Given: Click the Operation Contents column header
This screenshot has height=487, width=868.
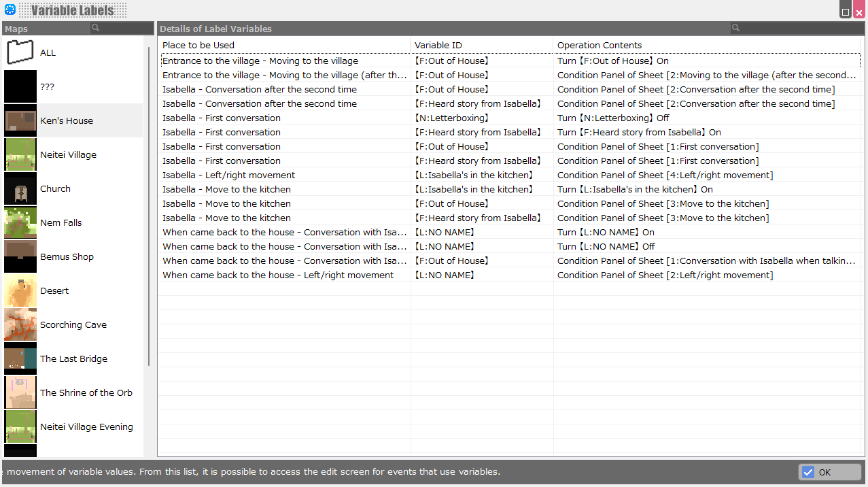Looking at the screenshot, I should (707, 45).
